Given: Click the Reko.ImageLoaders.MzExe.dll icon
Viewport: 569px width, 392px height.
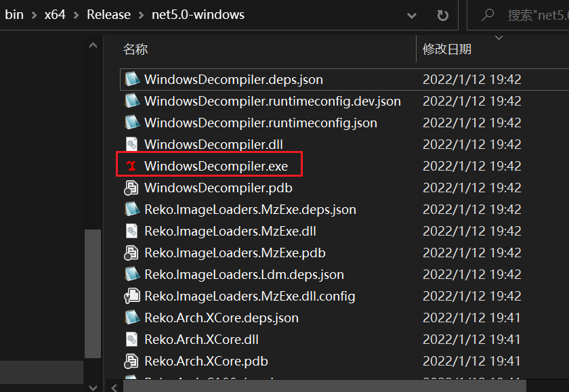Looking at the screenshot, I should click(x=131, y=231).
